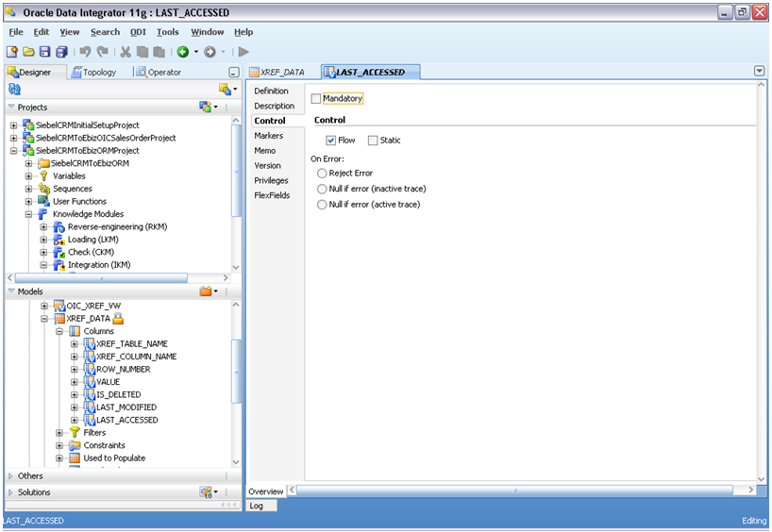The image size is (772, 532).
Task: Open the Tools menu
Action: tap(167, 32)
